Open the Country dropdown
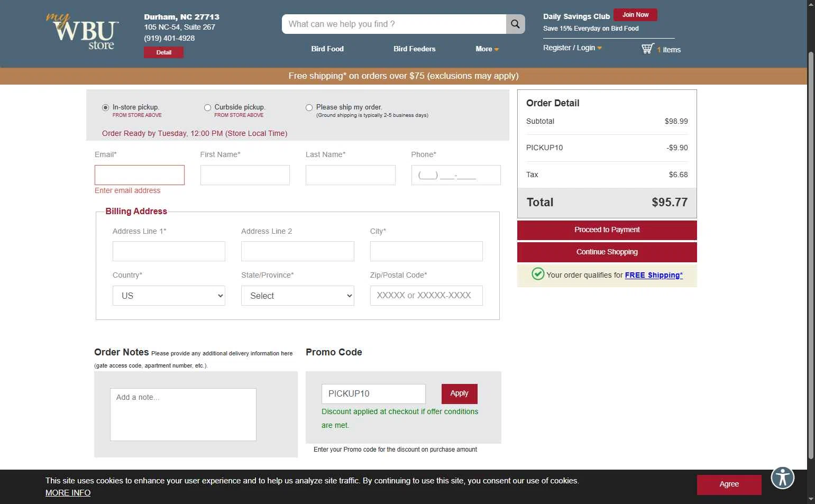 169,296
